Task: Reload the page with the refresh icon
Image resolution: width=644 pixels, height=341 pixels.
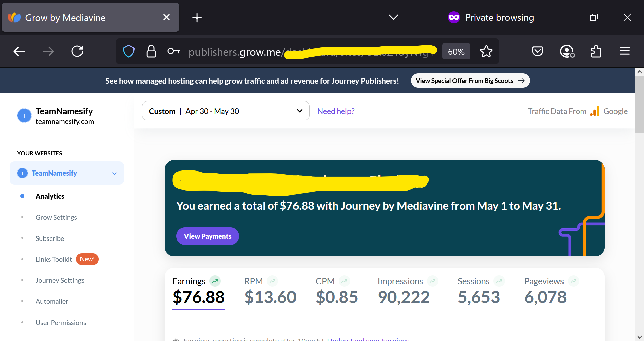Action: pyautogui.click(x=77, y=51)
